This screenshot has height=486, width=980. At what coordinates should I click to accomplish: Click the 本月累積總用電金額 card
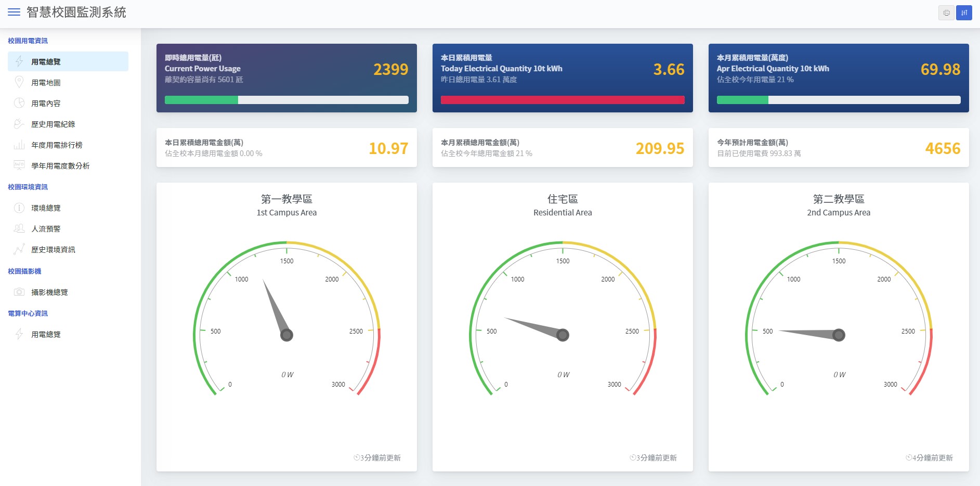coord(563,148)
